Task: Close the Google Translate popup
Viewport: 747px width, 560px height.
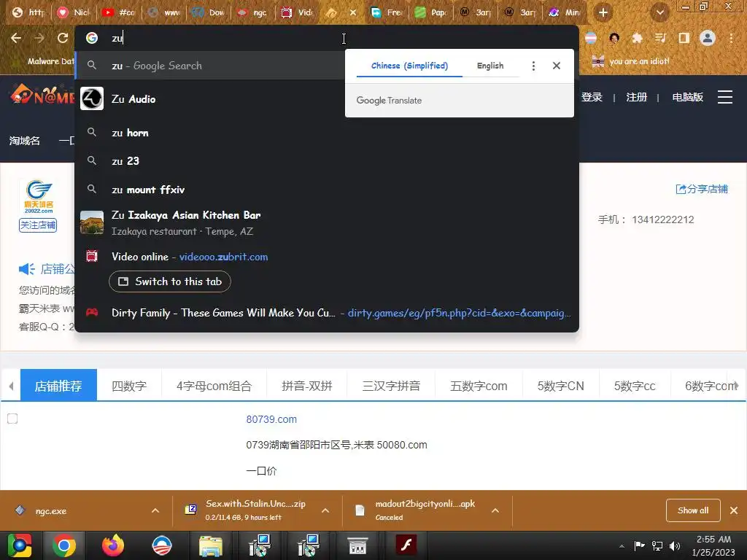Action: [x=557, y=66]
